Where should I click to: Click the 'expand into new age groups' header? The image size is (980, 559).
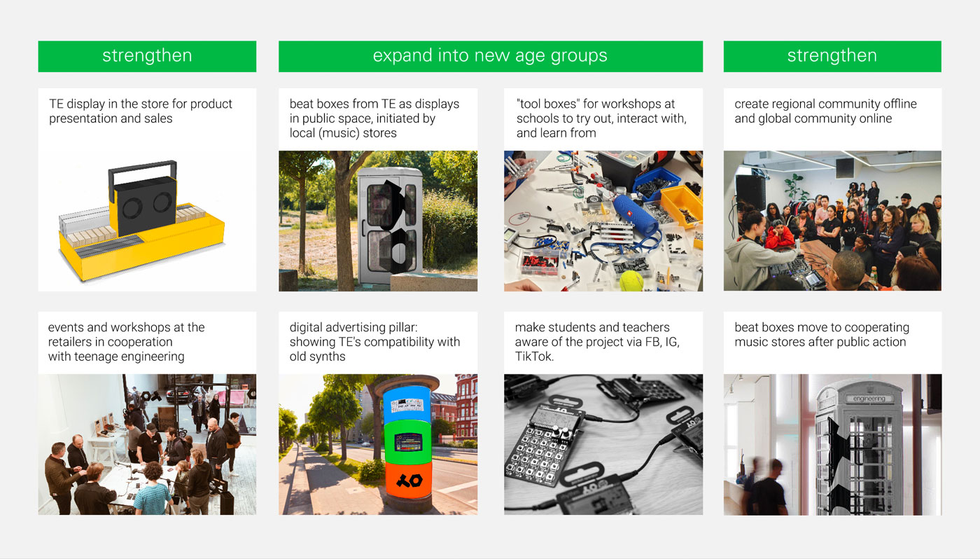pos(491,56)
